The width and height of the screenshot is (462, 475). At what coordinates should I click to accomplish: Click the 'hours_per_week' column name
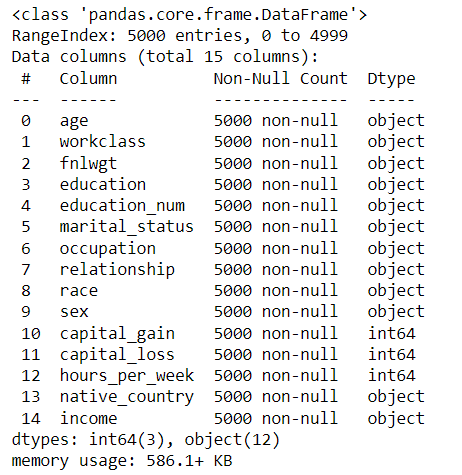127,376
